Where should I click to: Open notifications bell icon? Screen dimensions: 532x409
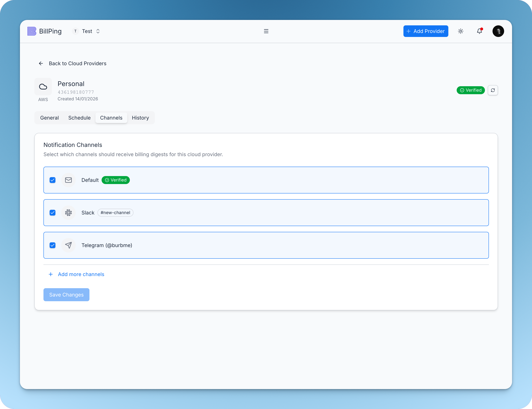479,31
